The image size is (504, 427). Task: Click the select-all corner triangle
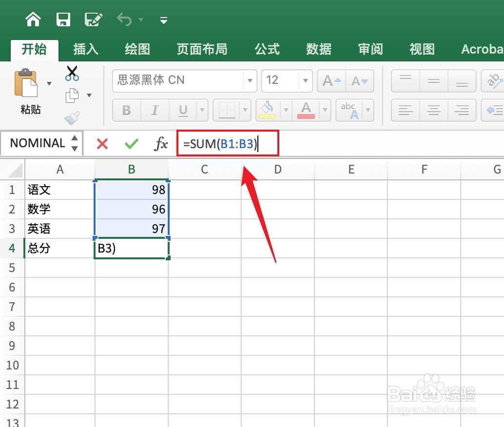tap(16, 170)
